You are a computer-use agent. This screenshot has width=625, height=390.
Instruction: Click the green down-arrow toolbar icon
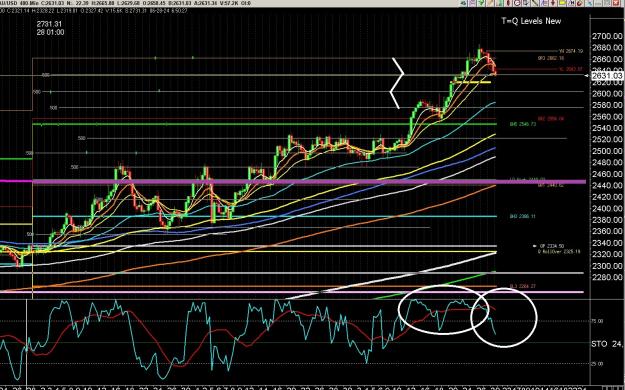coord(481,3)
